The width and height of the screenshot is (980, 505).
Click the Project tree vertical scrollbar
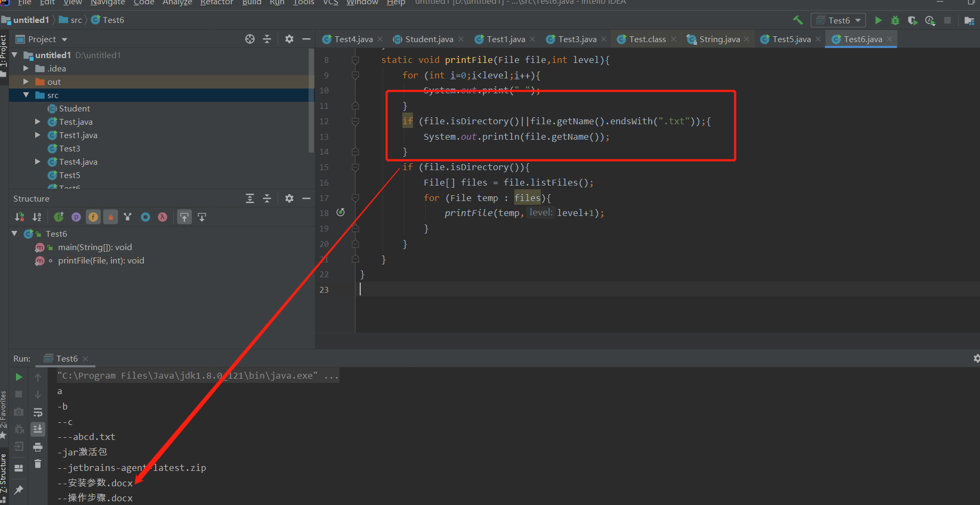coord(311,100)
